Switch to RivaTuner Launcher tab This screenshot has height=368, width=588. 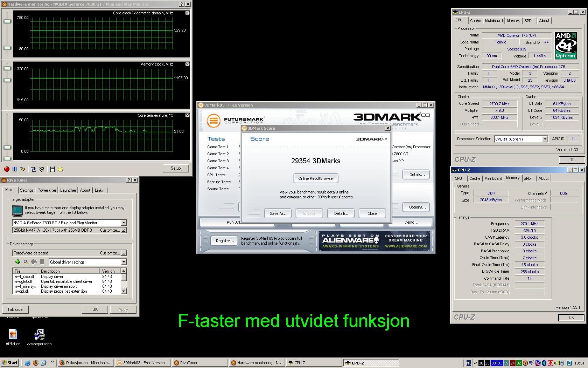[x=68, y=190]
